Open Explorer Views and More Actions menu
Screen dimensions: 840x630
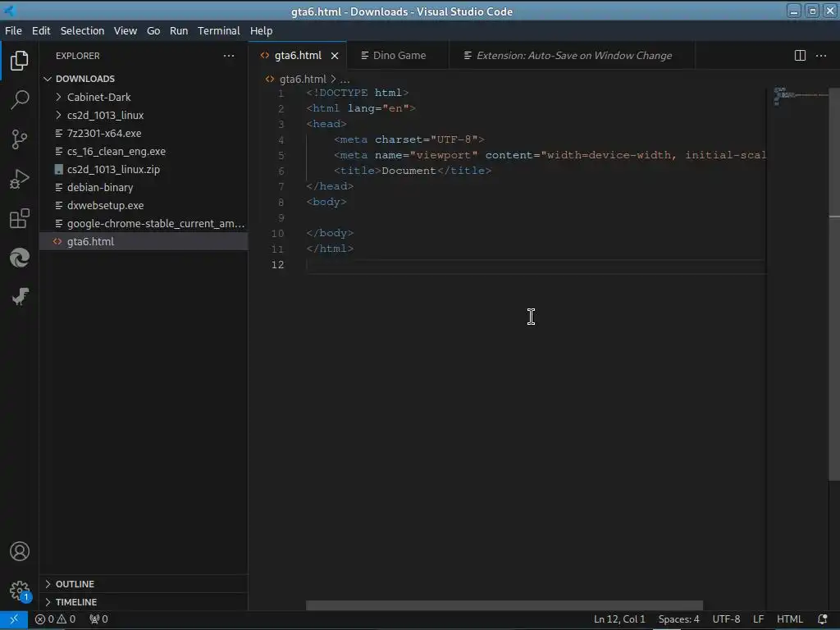[229, 56]
